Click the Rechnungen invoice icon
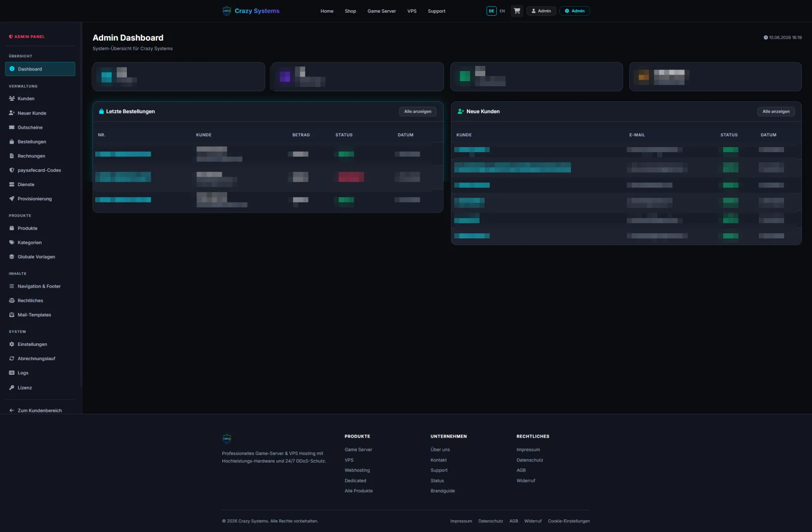This screenshot has width=812, height=532. tap(12, 156)
